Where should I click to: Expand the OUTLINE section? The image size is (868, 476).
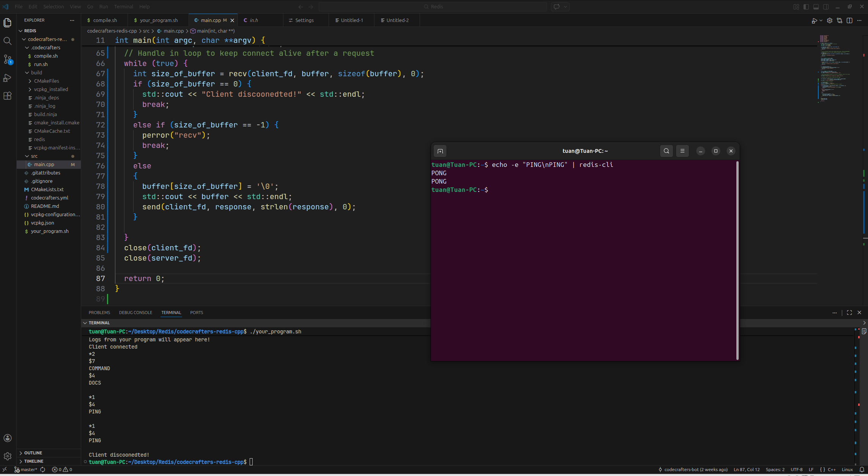[x=33, y=453]
